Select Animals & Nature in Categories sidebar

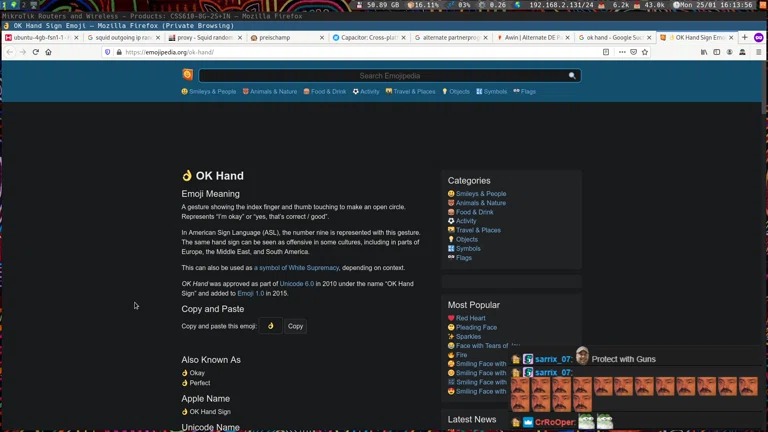(480, 203)
